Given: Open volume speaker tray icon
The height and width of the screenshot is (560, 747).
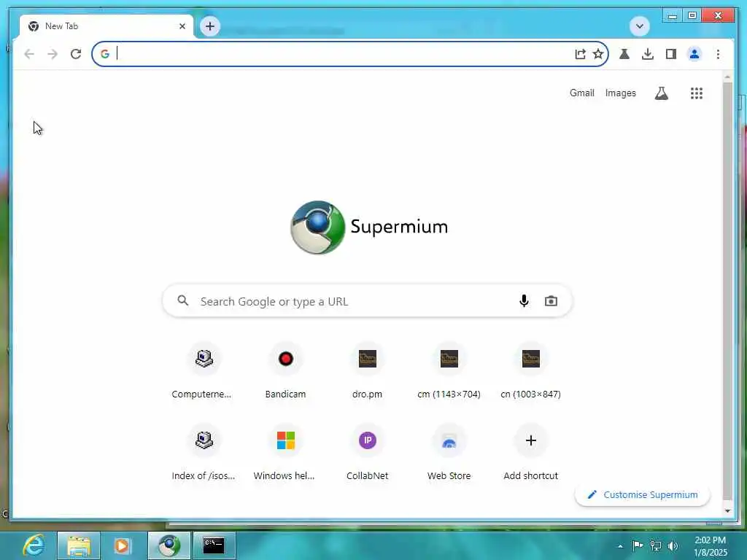Looking at the screenshot, I should (x=673, y=545).
